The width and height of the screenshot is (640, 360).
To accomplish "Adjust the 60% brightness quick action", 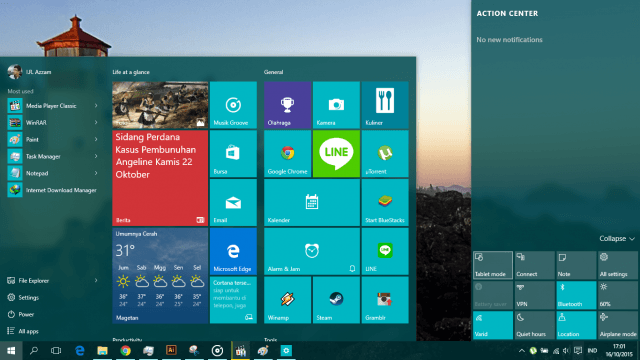I will pos(618,295).
